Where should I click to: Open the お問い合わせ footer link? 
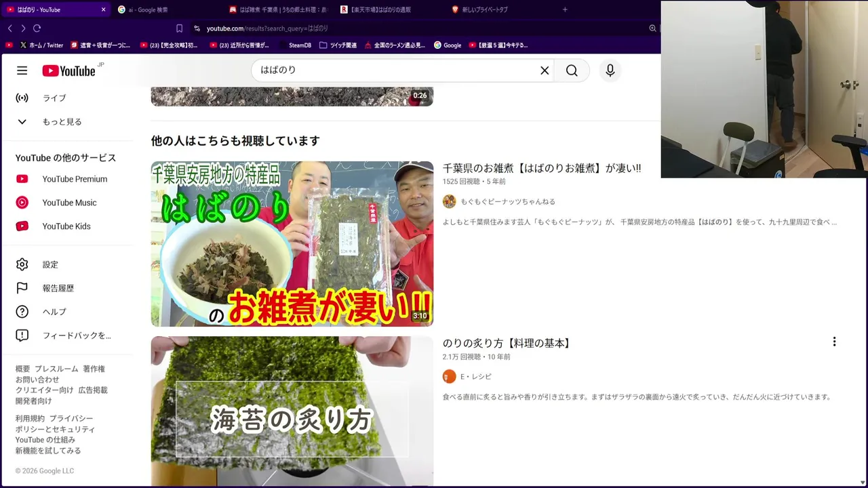coord(37,380)
